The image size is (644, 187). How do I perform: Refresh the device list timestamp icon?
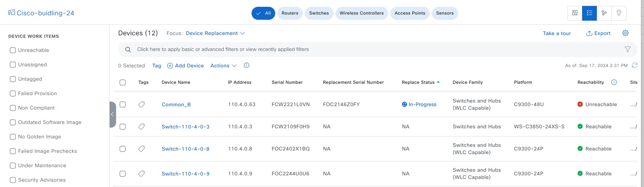[635, 66]
